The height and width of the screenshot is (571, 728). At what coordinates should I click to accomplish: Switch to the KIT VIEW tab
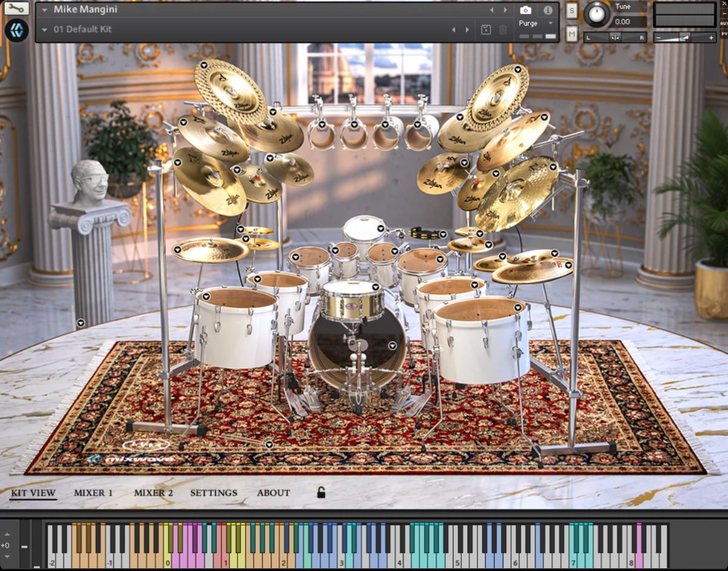point(33,493)
